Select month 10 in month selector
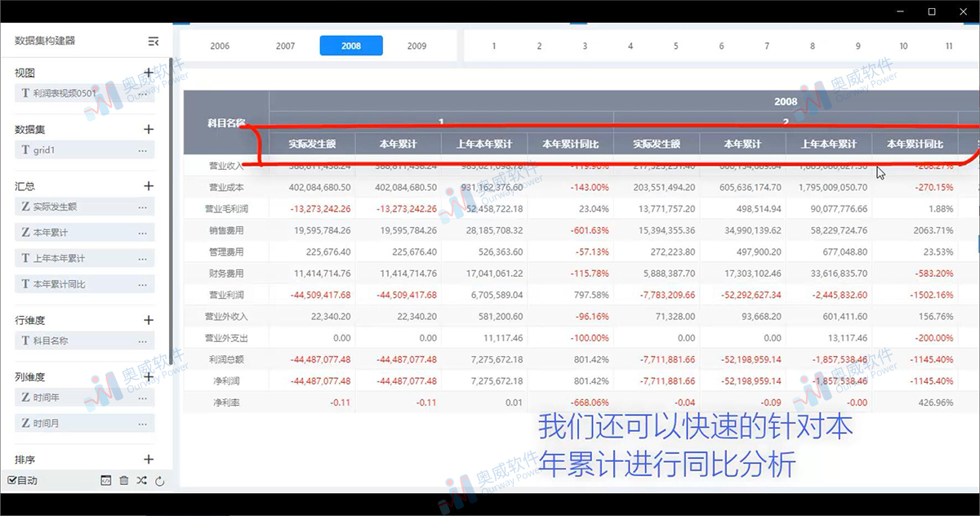The height and width of the screenshot is (516, 980). coord(903,47)
